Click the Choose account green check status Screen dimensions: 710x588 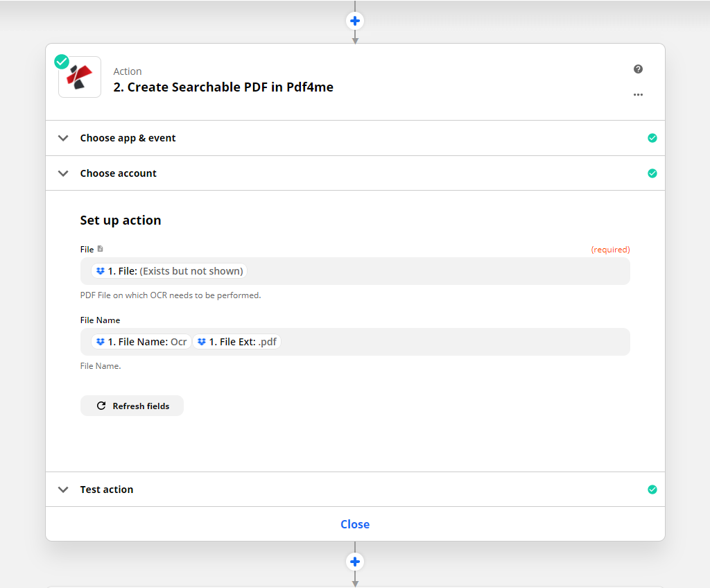[652, 173]
